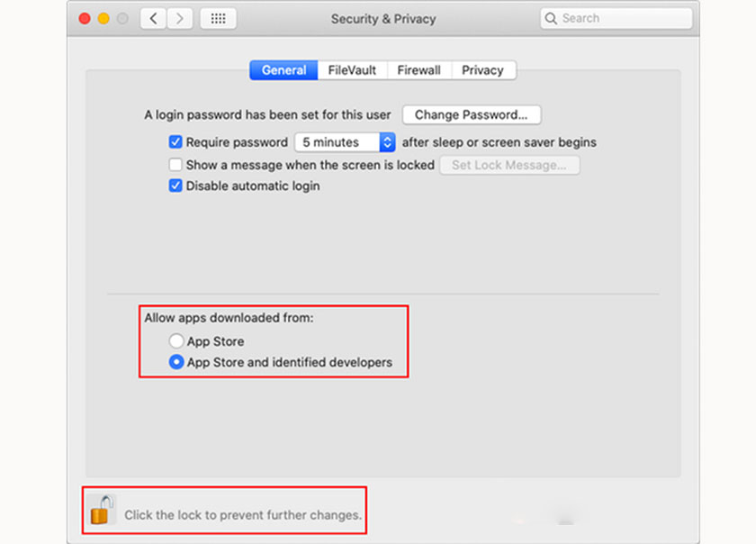Click the search magnifier icon
Screen dimensions: 756x544
(552, 18)
